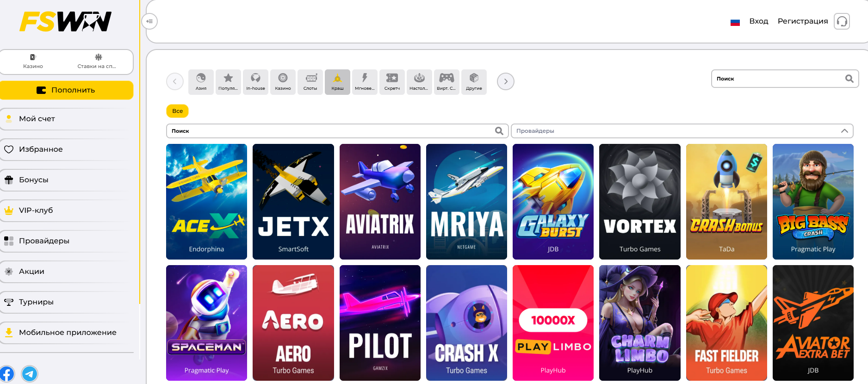
Task: Select the Слоты category
Action: pyautogui.click(x=310, y=82)
